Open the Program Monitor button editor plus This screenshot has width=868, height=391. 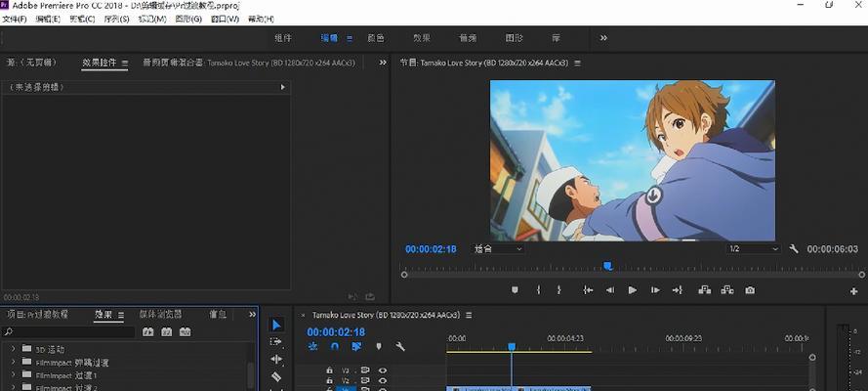click(853, 291)
